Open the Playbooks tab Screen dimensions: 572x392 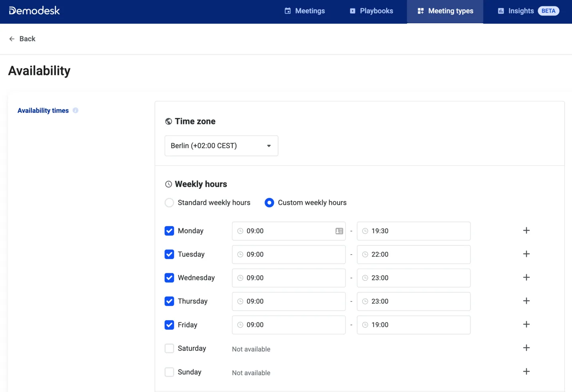tap(371, 11)
